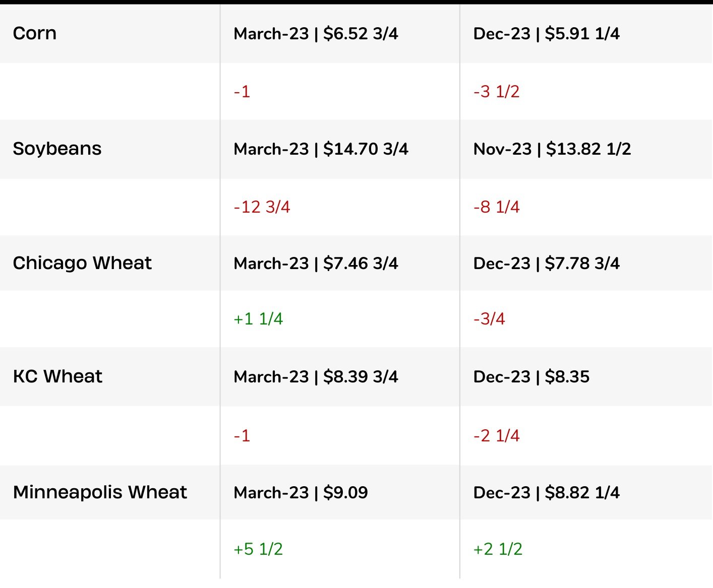This screenshot has height=588, width=713.
Task: Click Soybeans March-23 $14.70 3/4 cell
Action: coord(321,149)
